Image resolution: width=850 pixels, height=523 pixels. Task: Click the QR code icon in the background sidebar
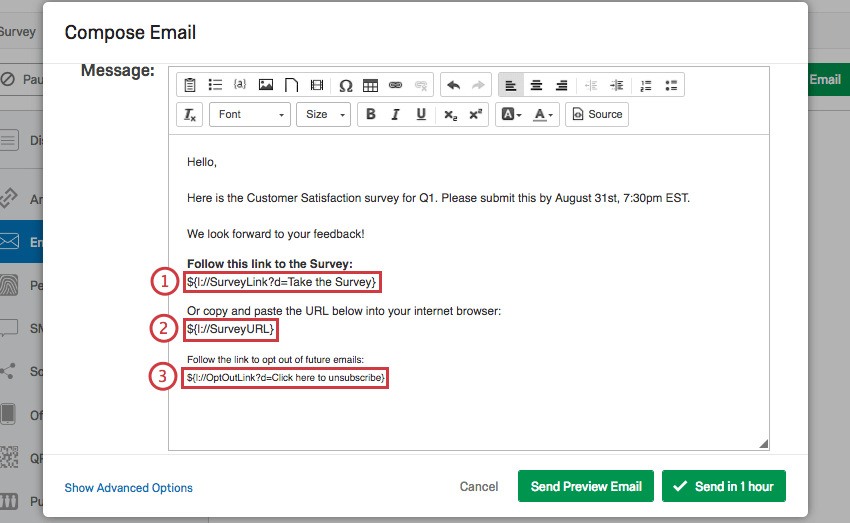pyautogui.click(x=9, y=457)
